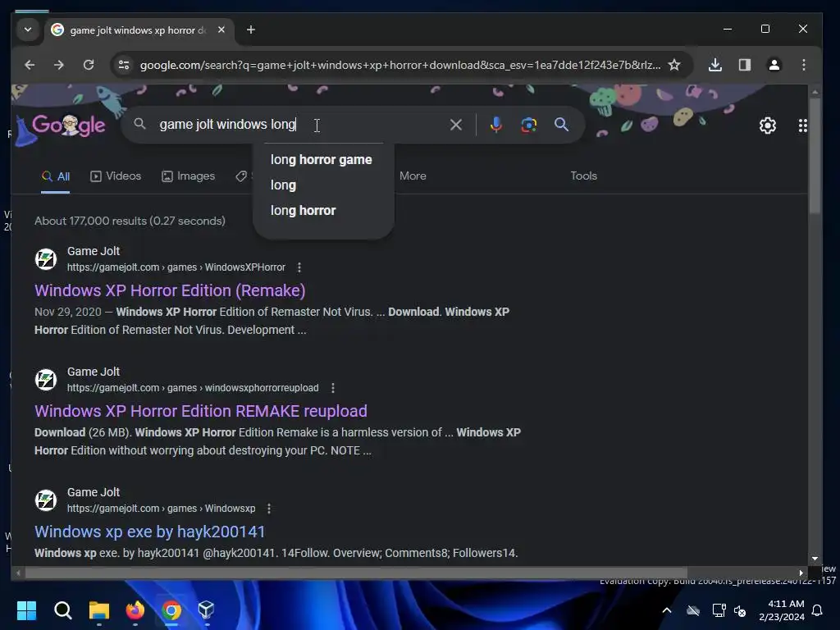Open Firefox from taskbar
The width and height of the screenshot is (840, 630).
(x=135, y=610)
